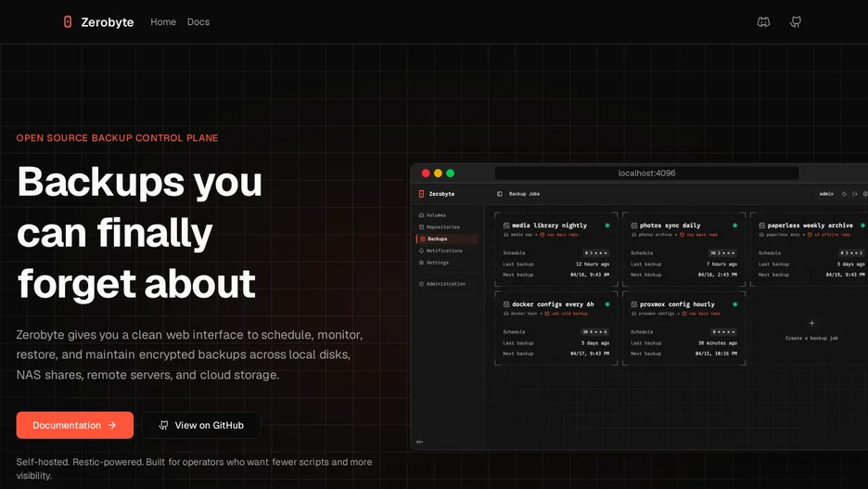Click the Settings gear icon in the sidebar
This screenshot has height=489, width=868.
[x=421, y=263]
